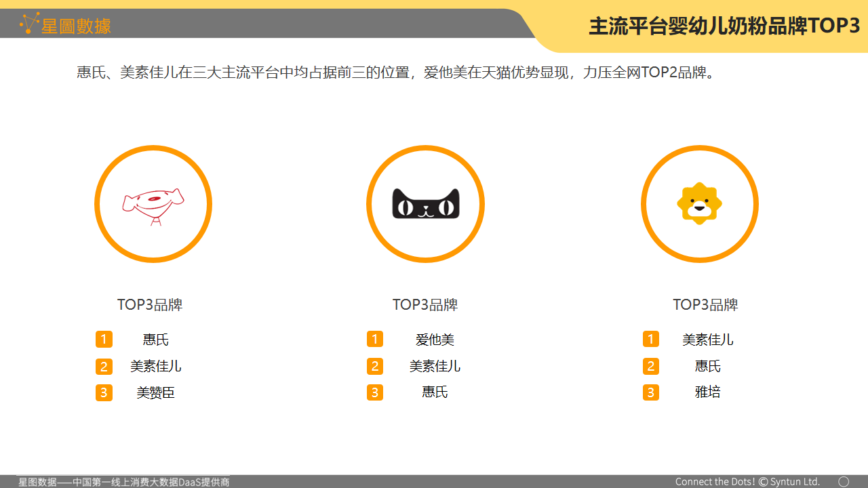Click the Tmall black cat logo
The height and width of the screenshot is (488, 868).
coord(426,204)
